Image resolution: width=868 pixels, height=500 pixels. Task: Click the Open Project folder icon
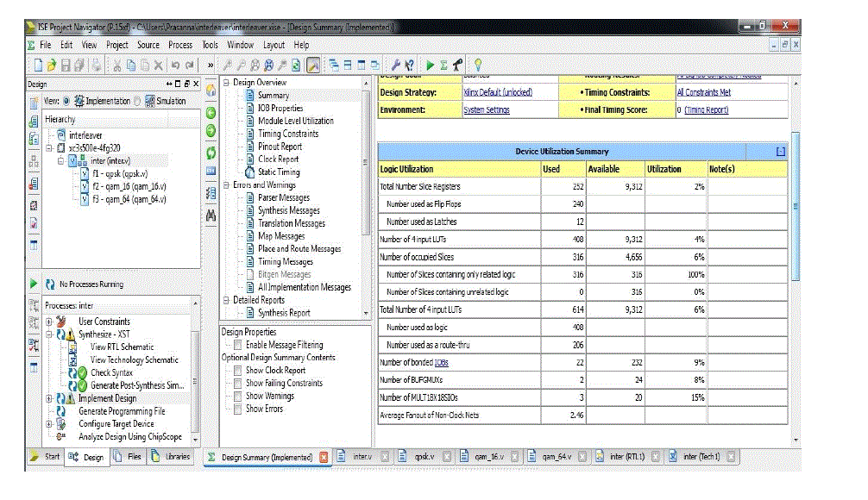(x=52, y=65)
